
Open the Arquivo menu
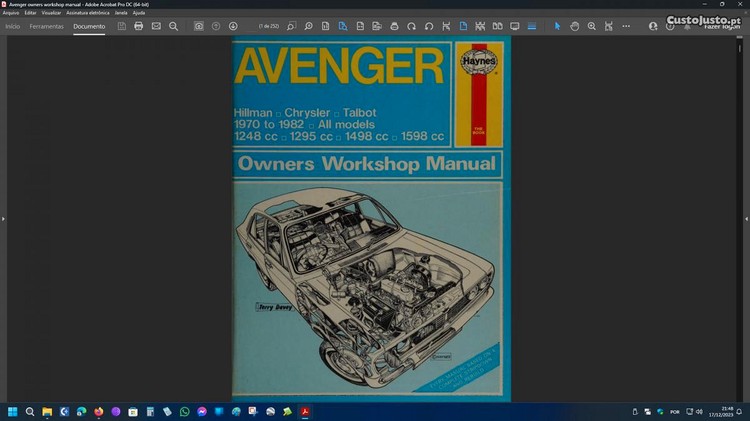(11, 13)
